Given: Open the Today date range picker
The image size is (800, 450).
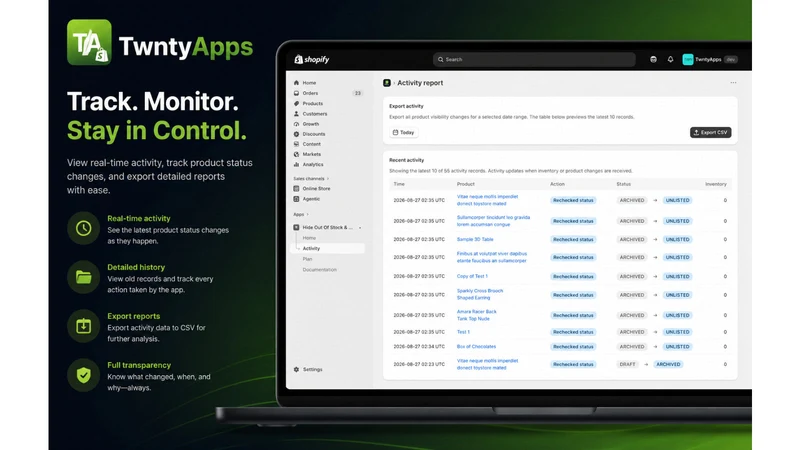Looking at the screenshot, I should 404,133.
